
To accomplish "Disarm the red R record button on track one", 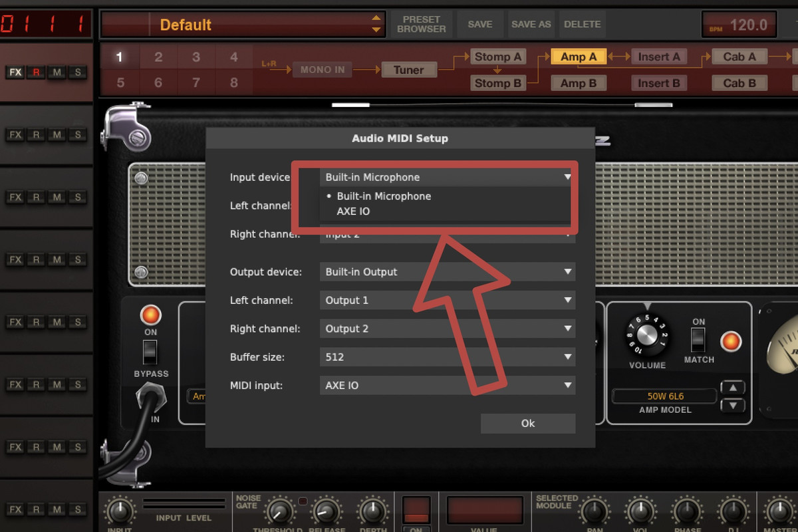I will (37, 72).
